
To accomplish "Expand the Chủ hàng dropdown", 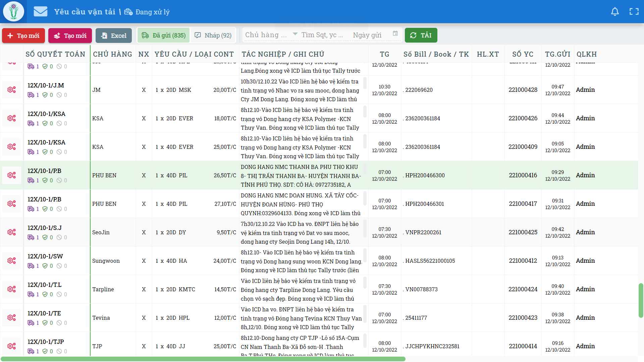I will [295, 34].
